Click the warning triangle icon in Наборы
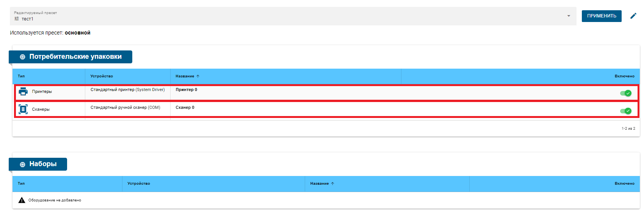The height and width of the screenshot is (212, 644). coord(22,200)
